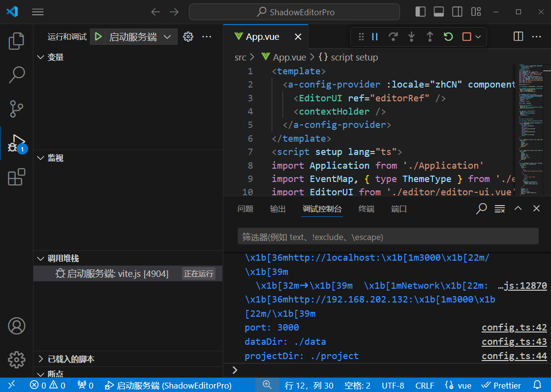Open the 启动服务端 launch configuration dropdown

167,37
